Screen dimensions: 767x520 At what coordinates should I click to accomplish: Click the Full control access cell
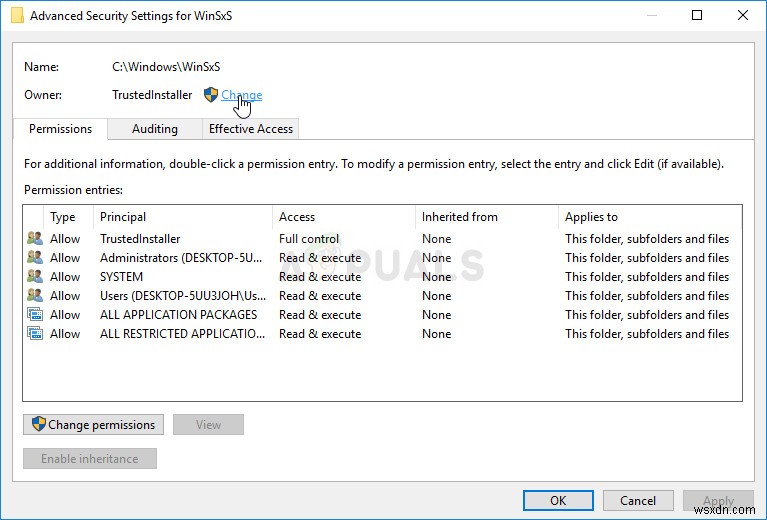[x=309, y=239]
